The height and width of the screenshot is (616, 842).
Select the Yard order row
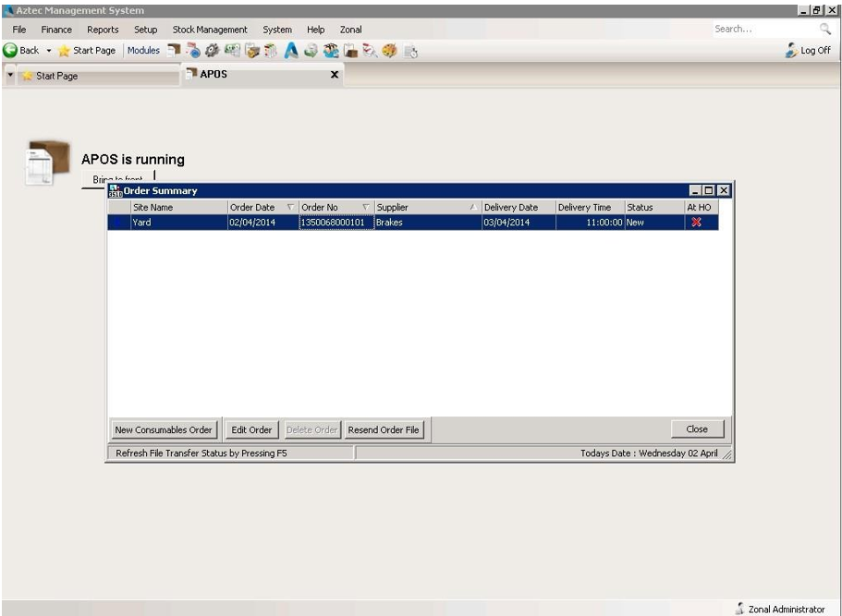176,223
